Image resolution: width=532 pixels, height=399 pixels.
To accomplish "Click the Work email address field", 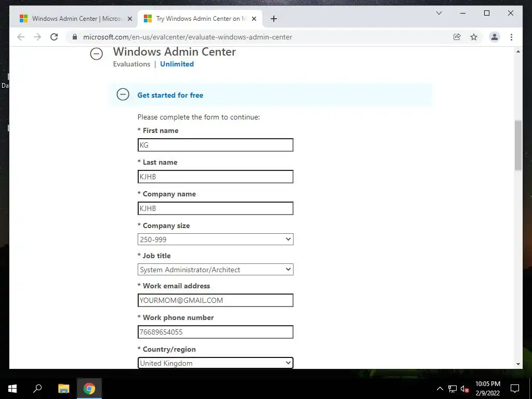I will tap(216, 300).
